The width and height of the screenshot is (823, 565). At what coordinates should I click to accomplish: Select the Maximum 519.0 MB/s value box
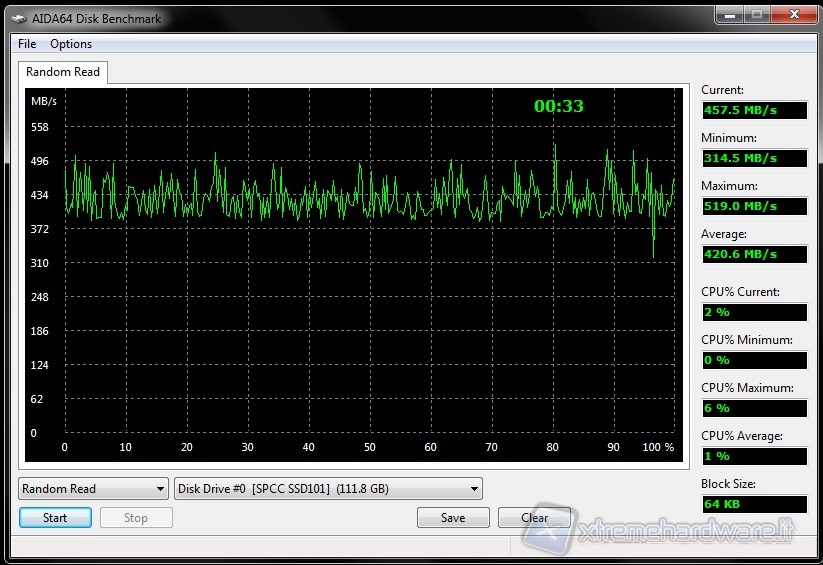click(754, 206)
